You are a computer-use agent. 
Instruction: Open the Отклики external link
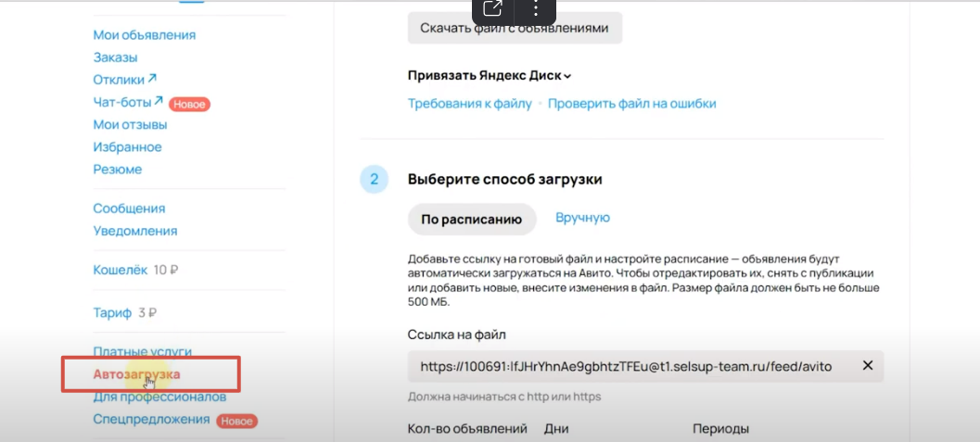(x=125, y=80)
